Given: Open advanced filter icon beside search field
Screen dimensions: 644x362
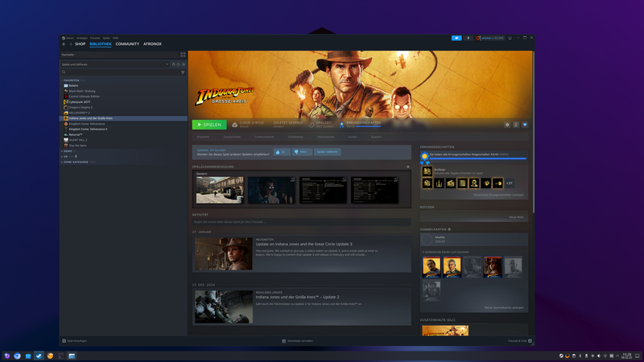Looking at the screenshot, I should [x=183, y=72].
